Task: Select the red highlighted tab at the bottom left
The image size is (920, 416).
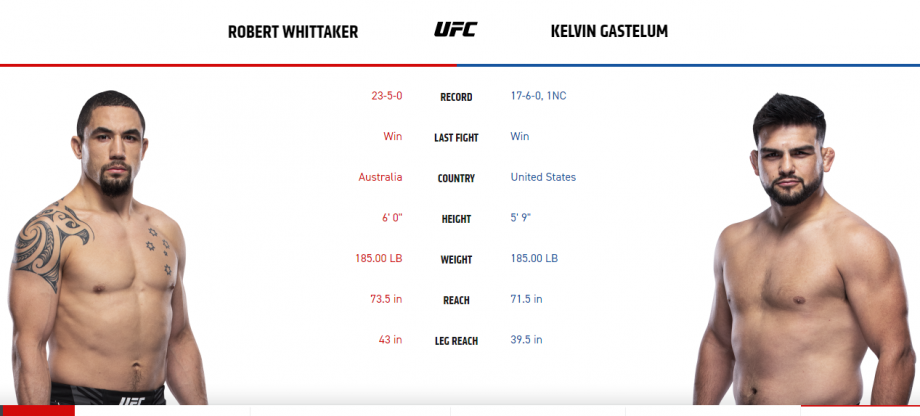Action: tap(38, 410)
